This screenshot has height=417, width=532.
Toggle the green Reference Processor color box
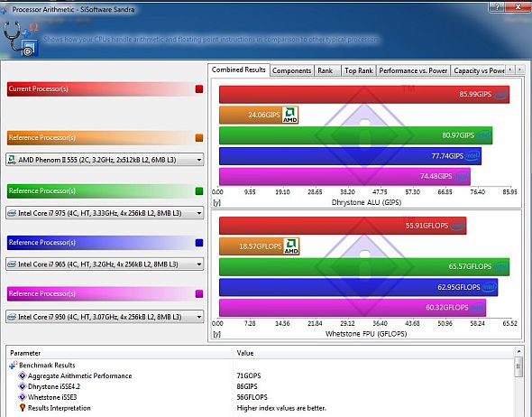click(x=199, y=191)
